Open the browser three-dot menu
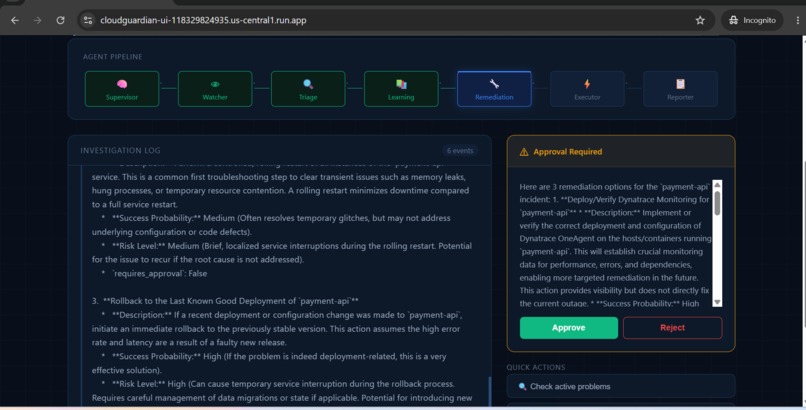Viewport: 806px width, 410px height. pos(797,20)
